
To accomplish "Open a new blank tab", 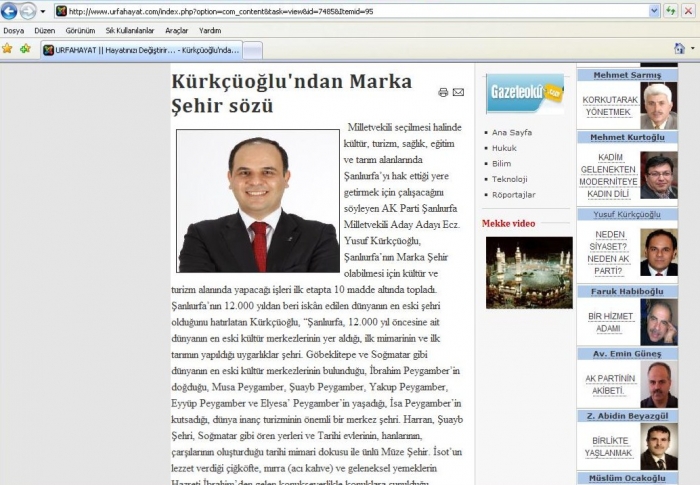I will coord(253,50).
